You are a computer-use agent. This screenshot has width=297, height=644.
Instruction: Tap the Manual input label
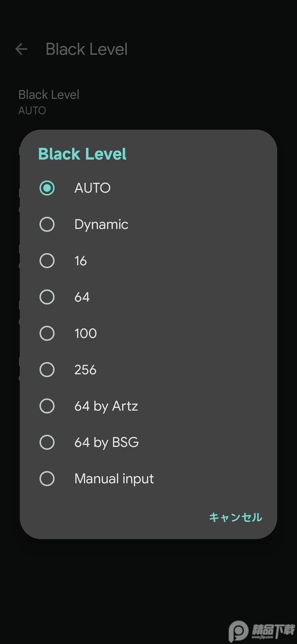[x=114, y=479]
